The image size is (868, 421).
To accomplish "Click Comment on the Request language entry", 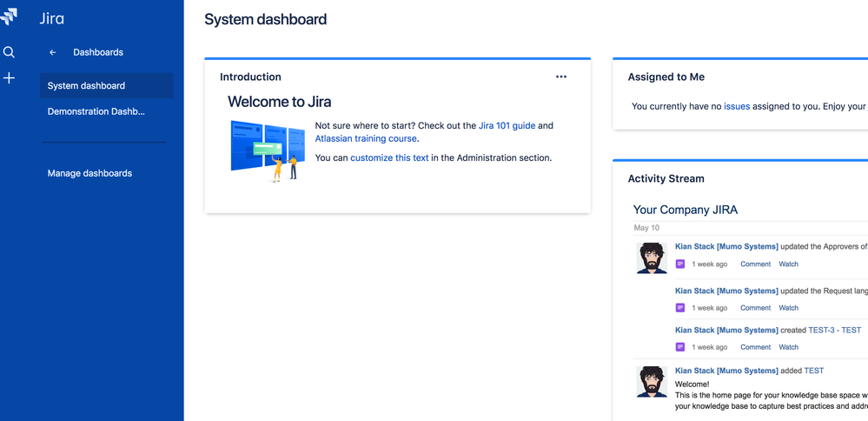I will 756,308.
